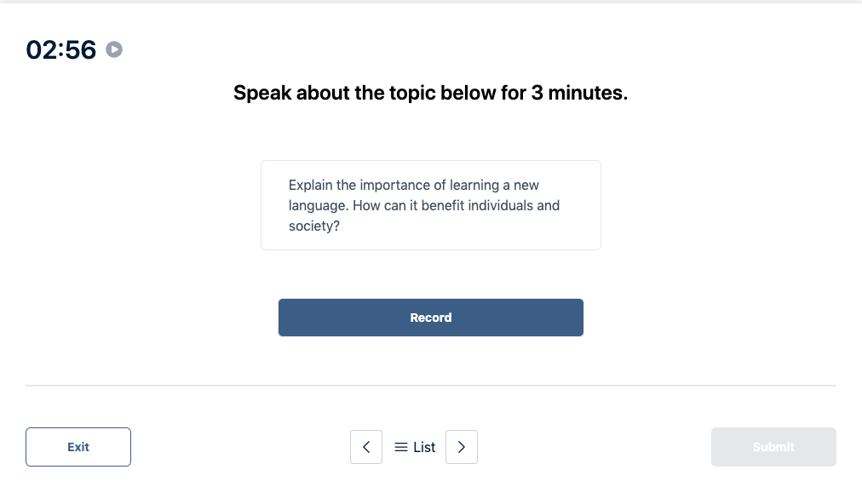Image resolution: width=862 pixels, height=504 pixels.
Task: Begin recording your 3-minute answer
Action: coord(430,317)
